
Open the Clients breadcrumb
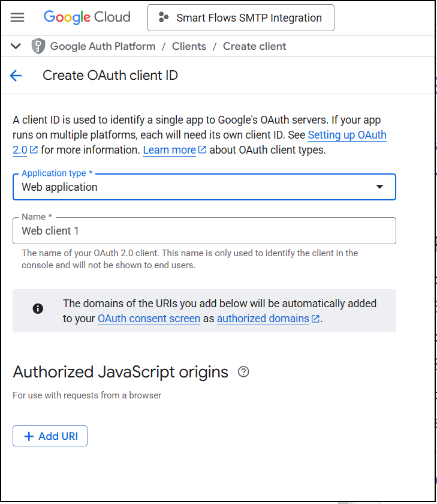coord(189,46)
